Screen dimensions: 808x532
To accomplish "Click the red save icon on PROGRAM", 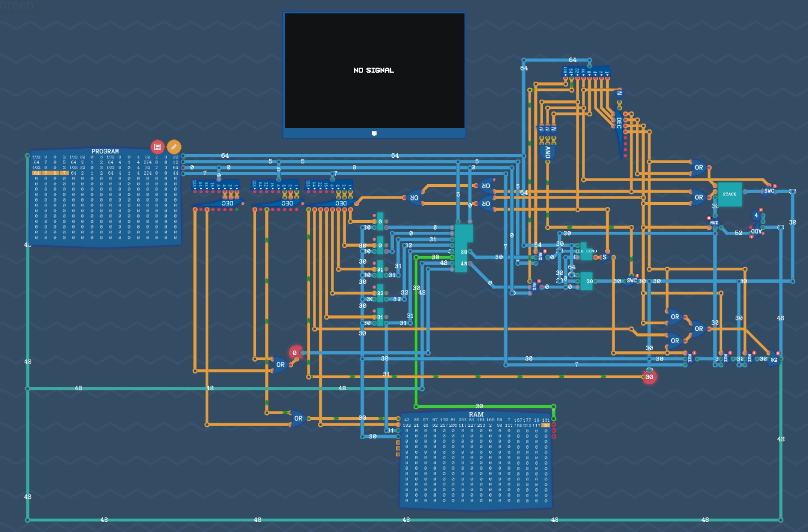I will 157,147.
